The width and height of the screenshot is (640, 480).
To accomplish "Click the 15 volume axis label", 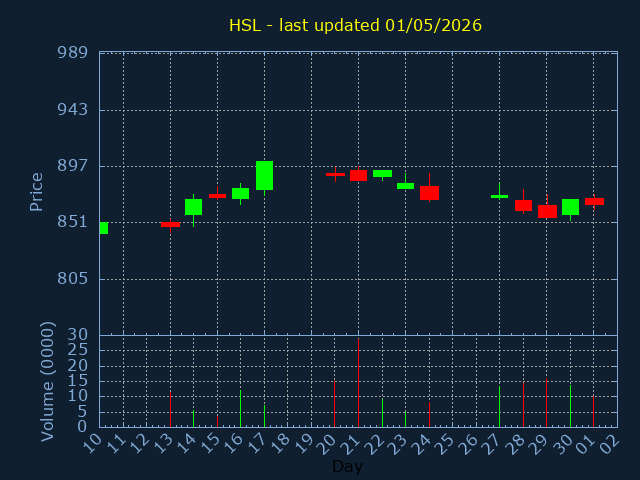I will coord(78,381).
